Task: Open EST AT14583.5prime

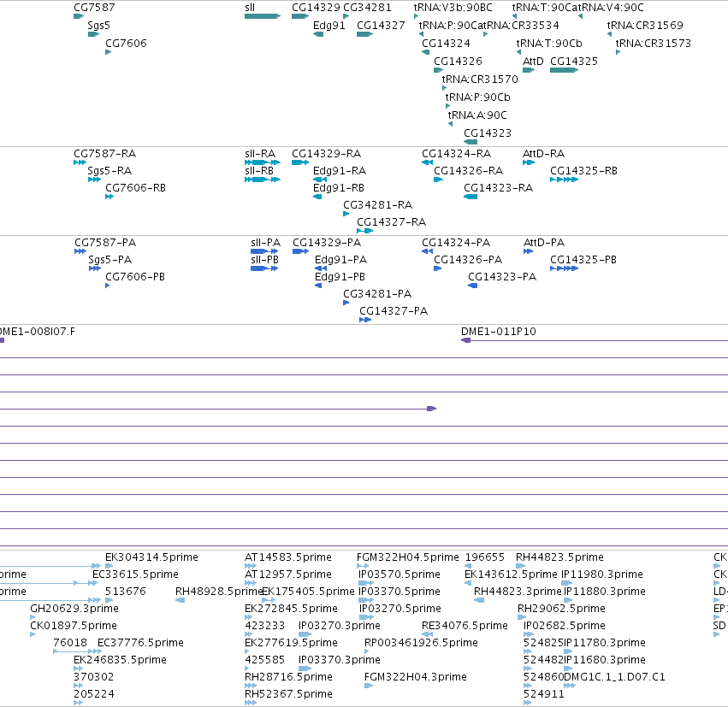Action: point(288,557)
